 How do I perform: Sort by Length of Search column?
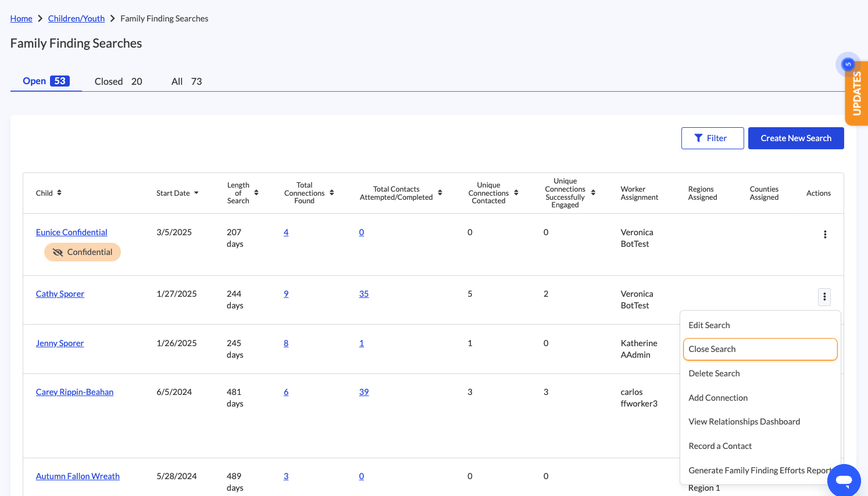256,193
